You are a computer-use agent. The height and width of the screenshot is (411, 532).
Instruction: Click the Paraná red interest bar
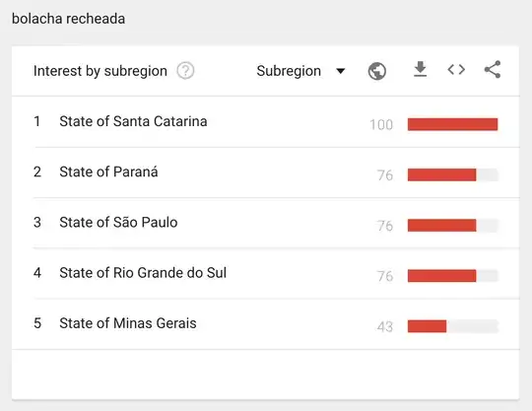click(x=441, y=174)
